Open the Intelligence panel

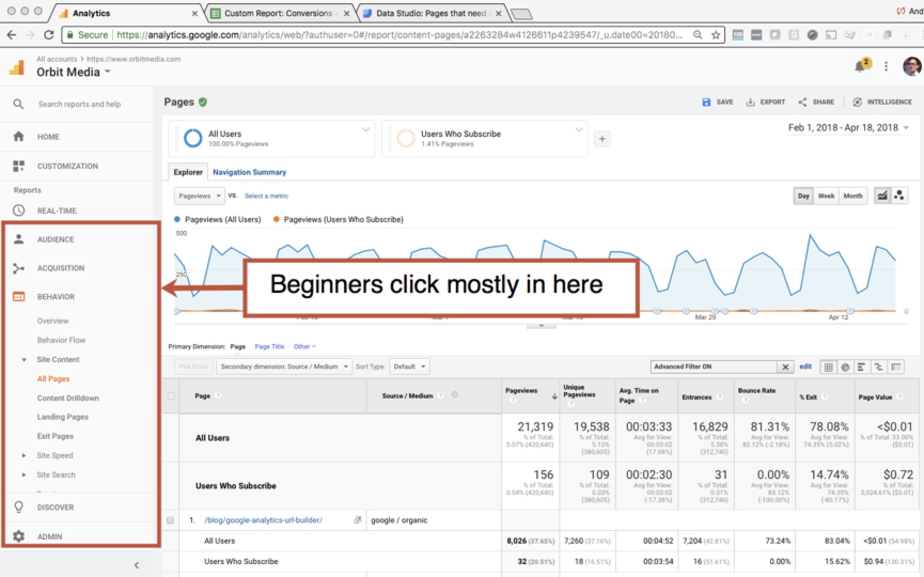coord(882,102)
